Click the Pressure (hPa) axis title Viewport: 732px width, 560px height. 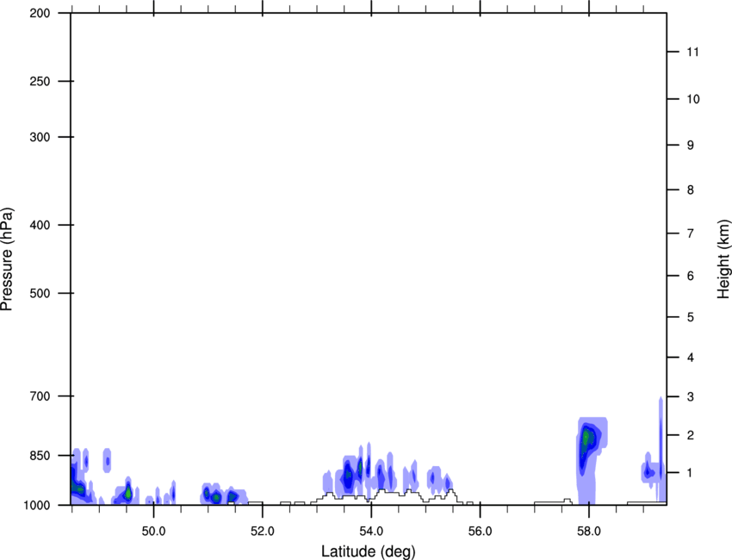click(x=7, y=259)
